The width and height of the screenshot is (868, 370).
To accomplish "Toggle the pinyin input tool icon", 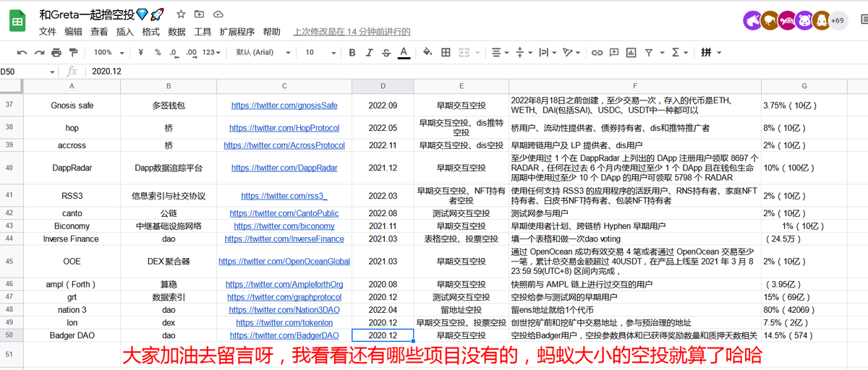I will (x=707, y=53).
